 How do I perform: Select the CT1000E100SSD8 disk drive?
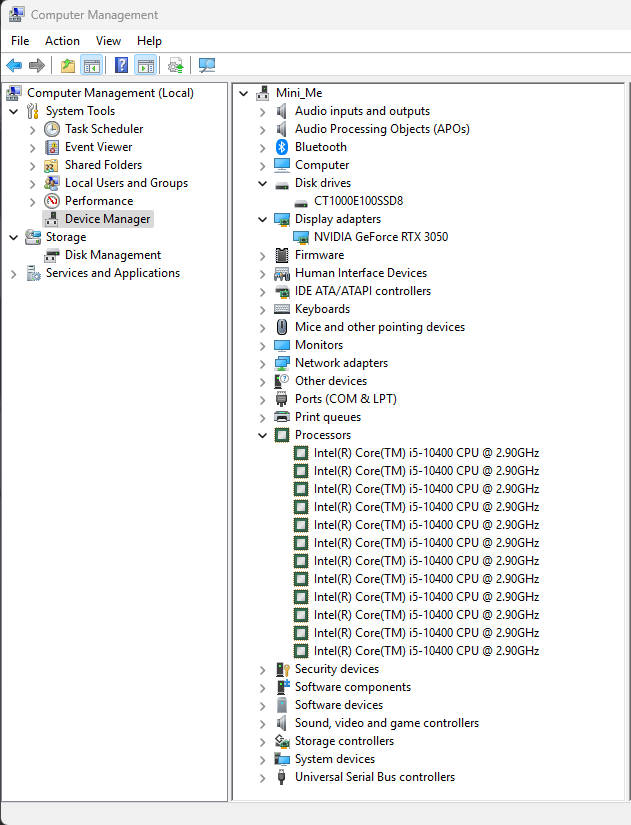(358, 201)
